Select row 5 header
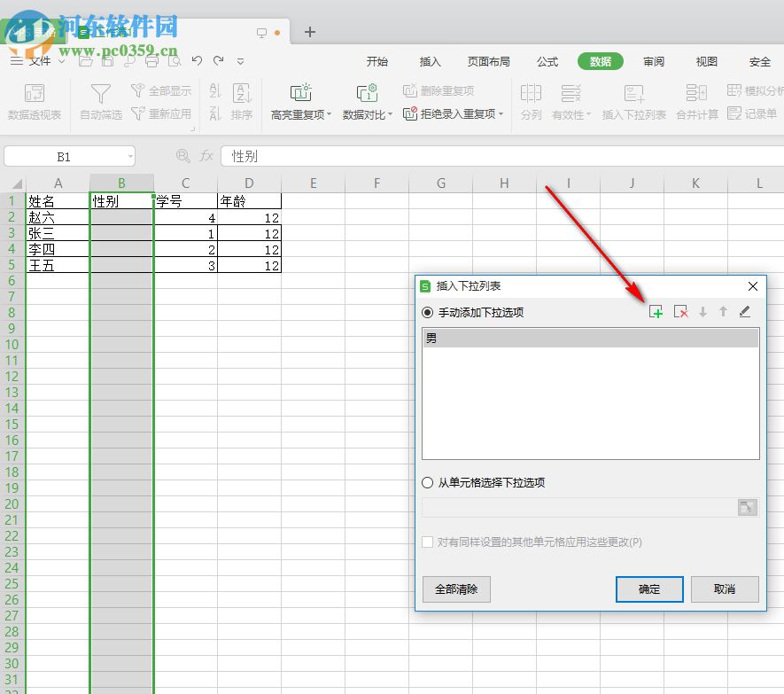The width and height of the screenshot is (784, 694). coord(12,265)
